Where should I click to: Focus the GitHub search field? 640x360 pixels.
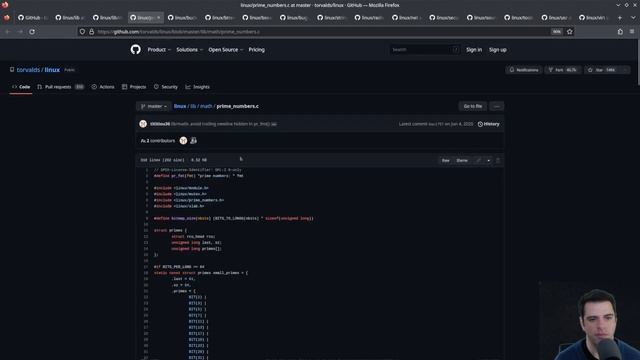click(424, 49)
